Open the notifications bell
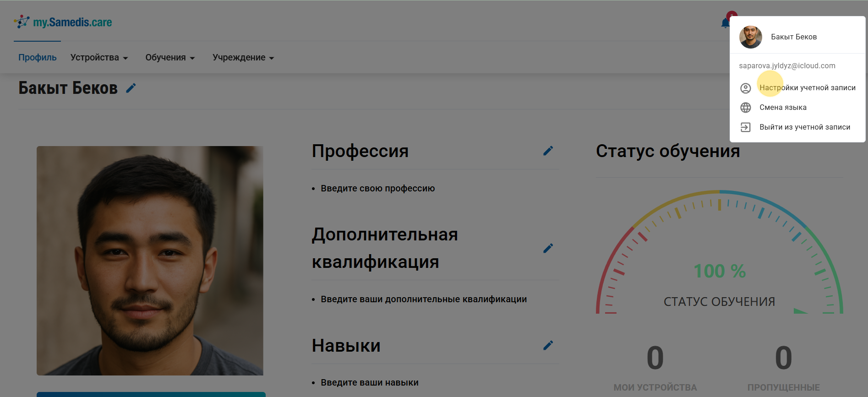The height and width of the screenshot is (397, 868). coord(725,23)
